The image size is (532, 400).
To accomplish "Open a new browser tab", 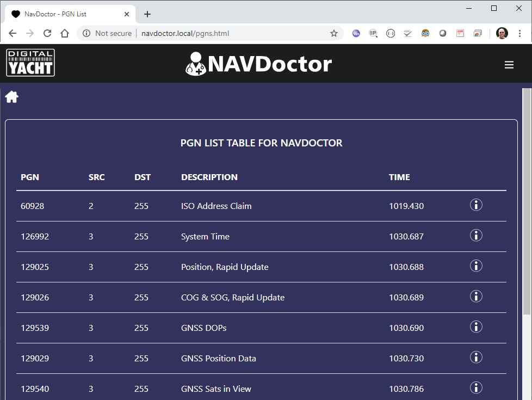I will point(147,14).
